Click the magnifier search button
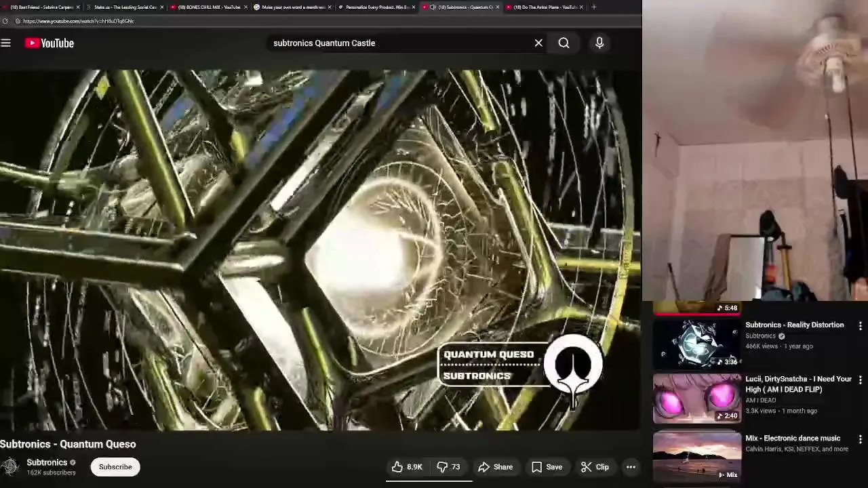The height and width of the screenshot is (488, 868). (x=564, y=43)
